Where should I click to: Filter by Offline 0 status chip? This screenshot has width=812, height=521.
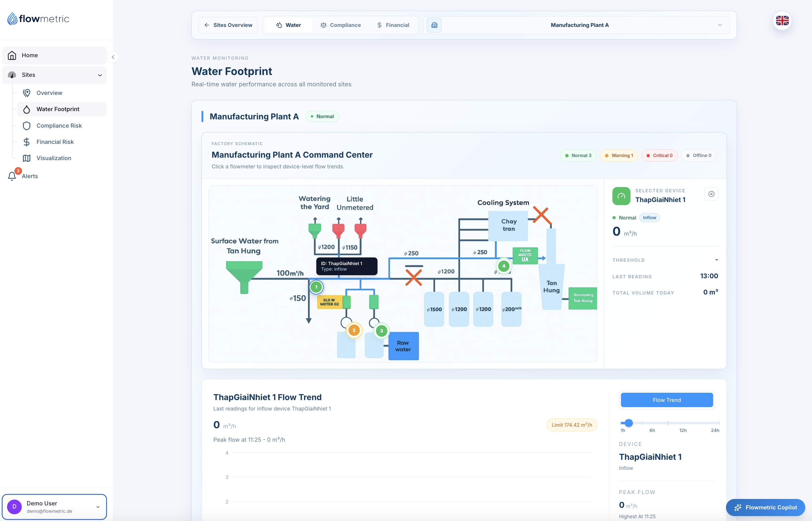(698, 156)
